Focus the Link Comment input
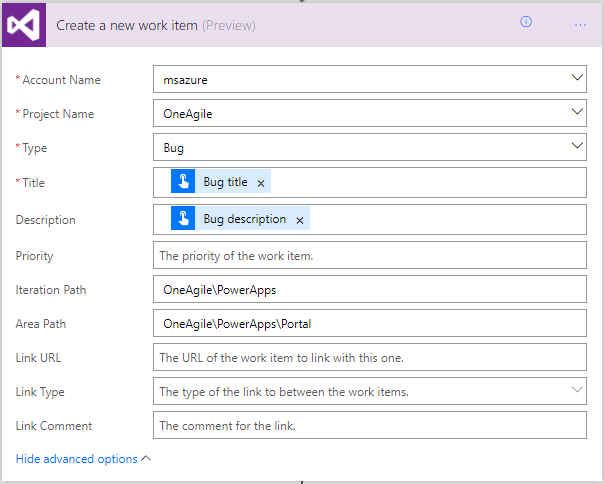This screenshot has width=604, height=484. pyautogui.click(x=370, y=425)
